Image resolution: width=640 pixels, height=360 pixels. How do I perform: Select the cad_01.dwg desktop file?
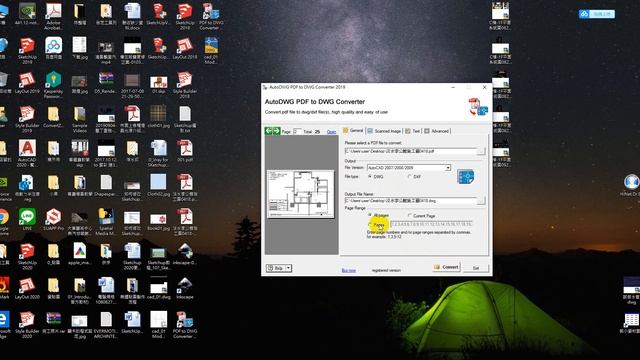pyautogui.click(x=158, y=289)
